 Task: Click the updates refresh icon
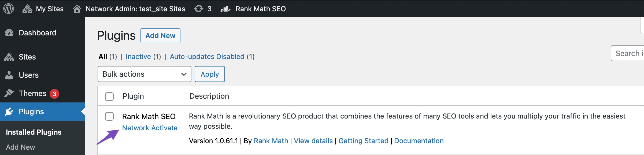click(199, 9)
